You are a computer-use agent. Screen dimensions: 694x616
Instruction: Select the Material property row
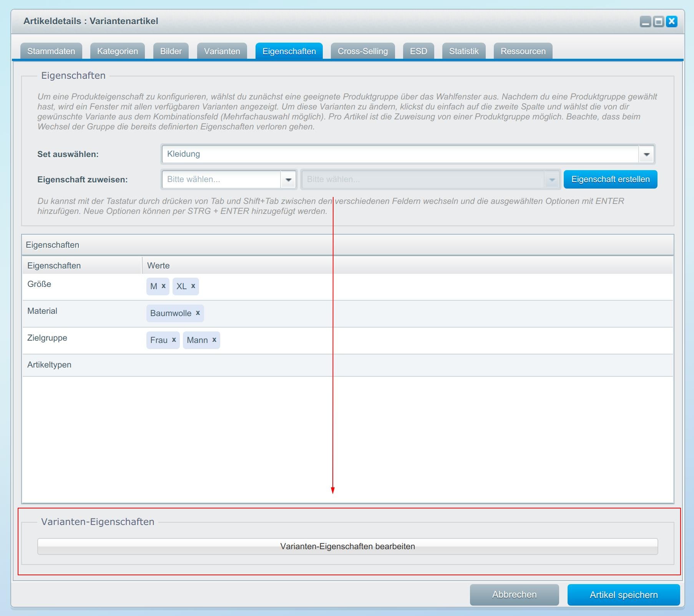click(x=348, y=314)
